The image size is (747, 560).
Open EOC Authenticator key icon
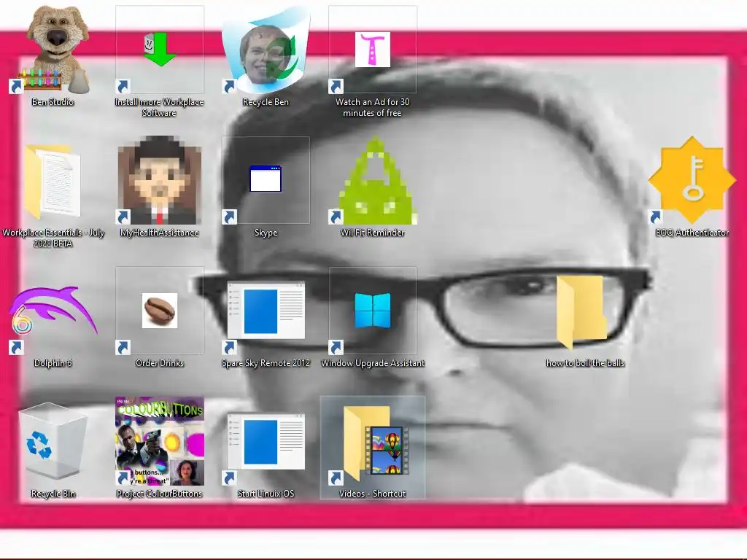point(692,180)
